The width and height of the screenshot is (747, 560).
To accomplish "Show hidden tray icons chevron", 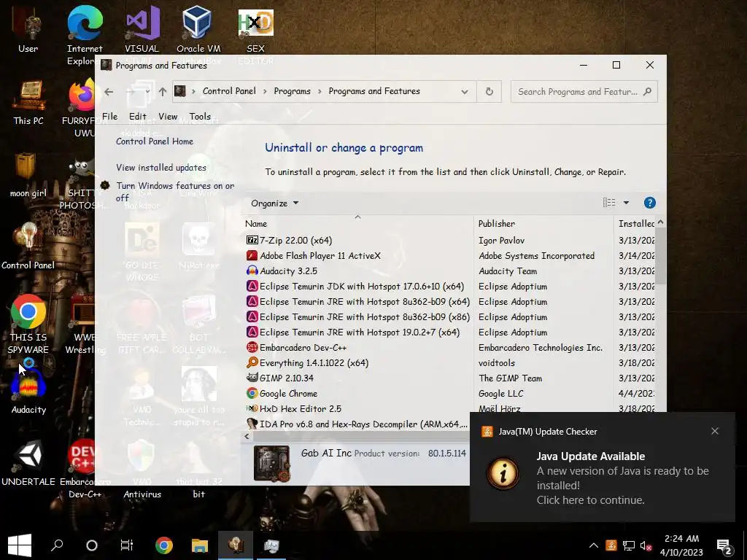I will [594, 545].
